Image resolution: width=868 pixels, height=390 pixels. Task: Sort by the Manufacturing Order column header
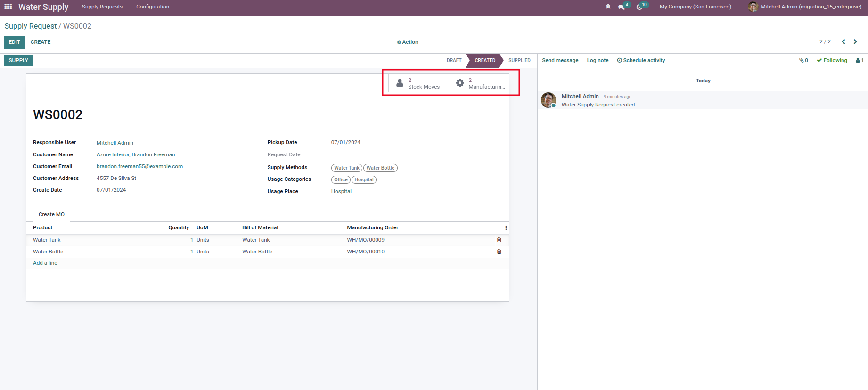373,227
